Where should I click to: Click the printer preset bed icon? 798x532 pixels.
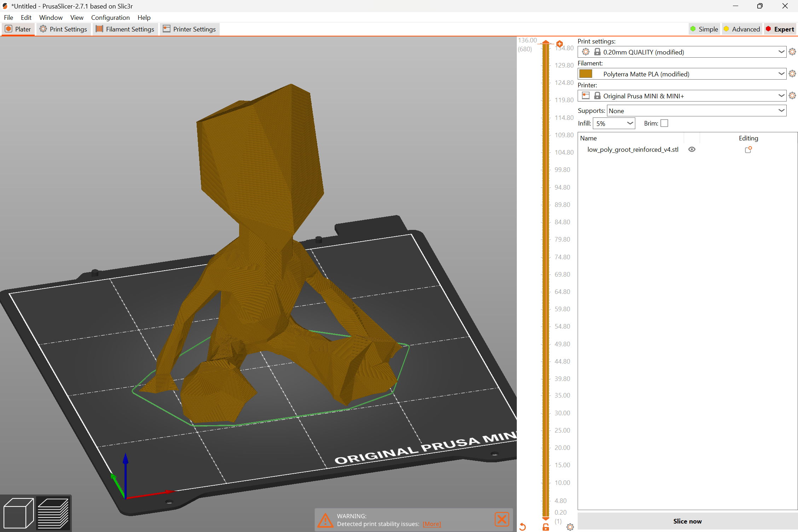586,96
